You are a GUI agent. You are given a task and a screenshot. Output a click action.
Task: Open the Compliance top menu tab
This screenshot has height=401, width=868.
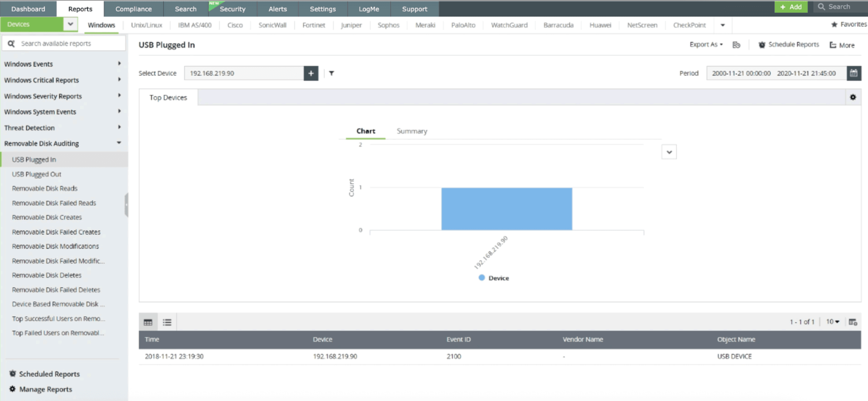(133, 9)
